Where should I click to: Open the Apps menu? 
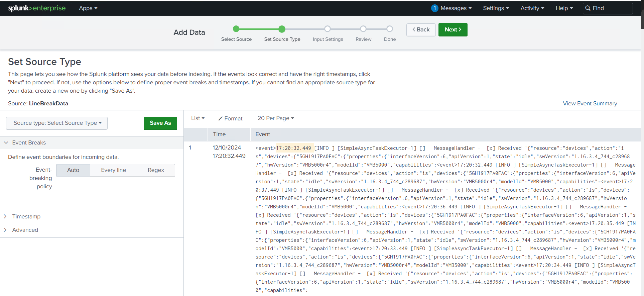[x=88, y=8]
